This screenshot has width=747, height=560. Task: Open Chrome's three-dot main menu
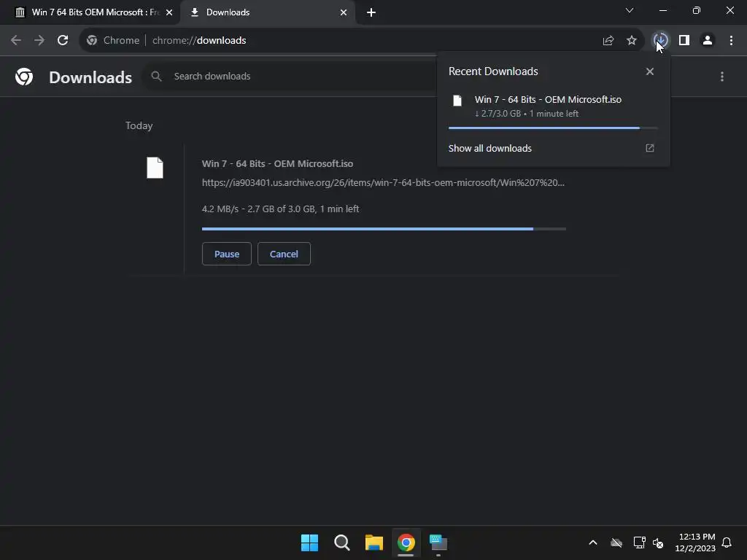pos(731,41)
